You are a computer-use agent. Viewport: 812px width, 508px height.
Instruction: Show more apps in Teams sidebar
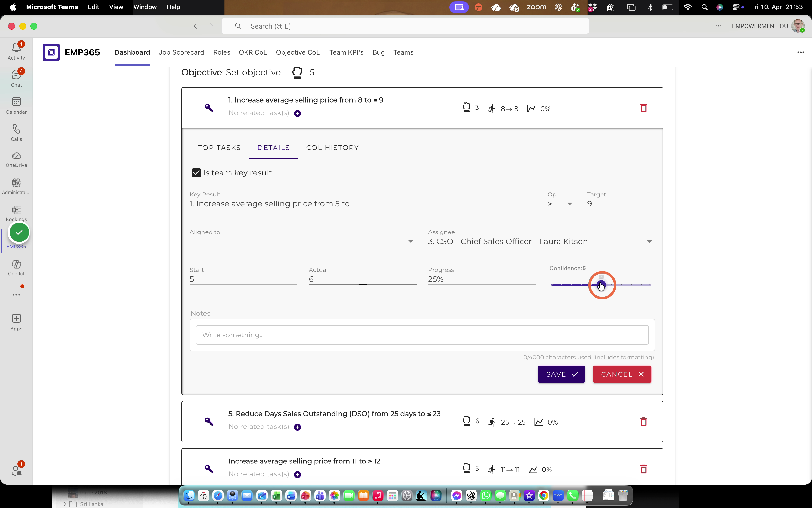pos(16,295)
